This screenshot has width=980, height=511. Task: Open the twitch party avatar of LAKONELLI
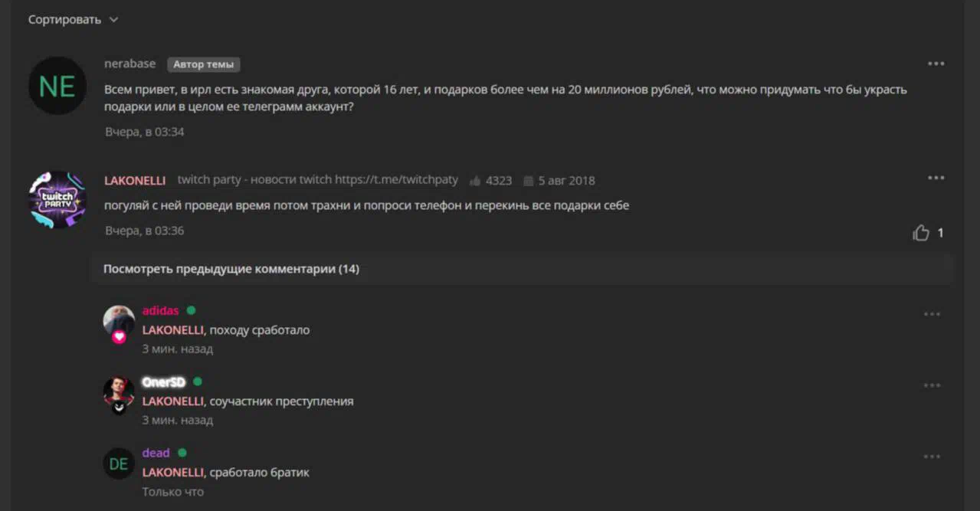[57, 200]
